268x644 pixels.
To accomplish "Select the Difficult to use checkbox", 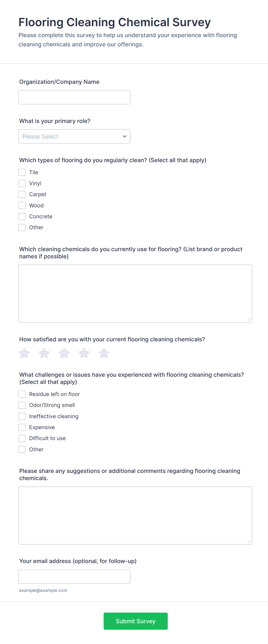I will pyautogui.click(x=22, y=438).
